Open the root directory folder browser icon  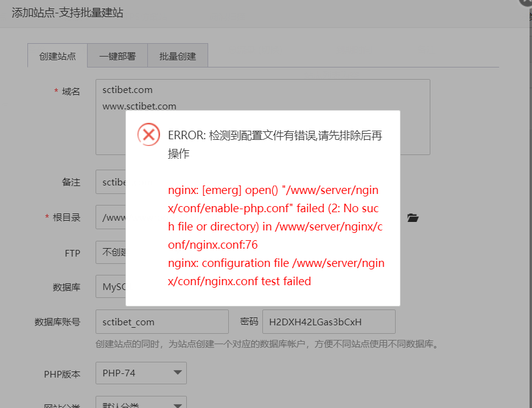pos(413,218)
